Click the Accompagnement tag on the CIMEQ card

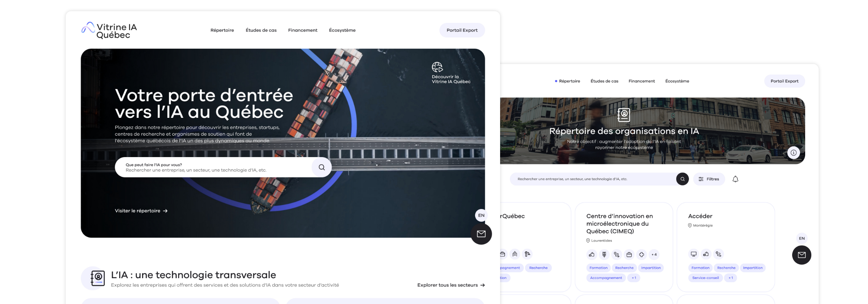606,278
